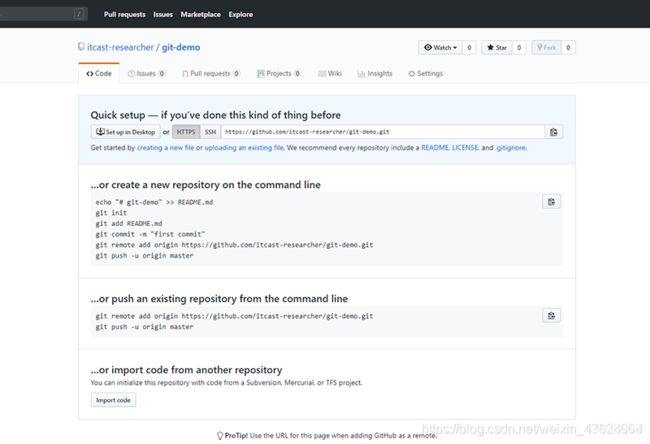Open the Pull requests repository tab
Viewport: 650px width, 444px height.
coord(211,73)
